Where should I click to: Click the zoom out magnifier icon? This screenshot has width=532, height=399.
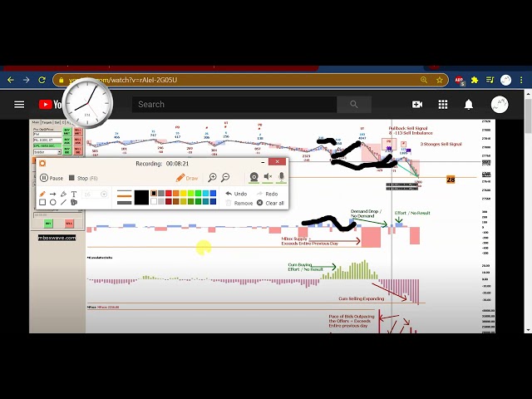coord(225,177)
